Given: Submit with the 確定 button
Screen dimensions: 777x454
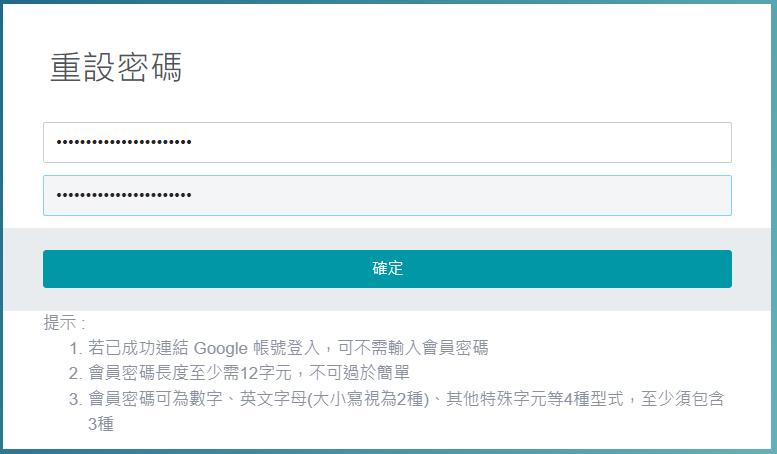Looking at the screenshot, I should pos(387,269).
